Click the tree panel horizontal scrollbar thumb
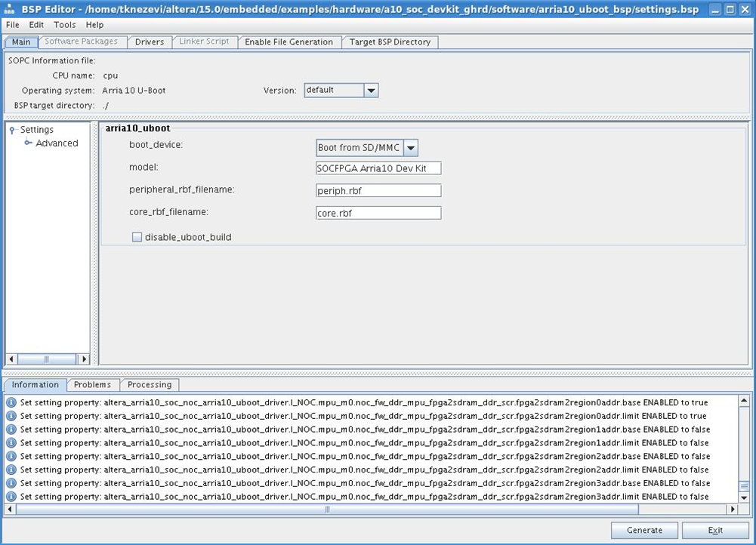Viewport: 756px width, 545px height. [47, 359]
